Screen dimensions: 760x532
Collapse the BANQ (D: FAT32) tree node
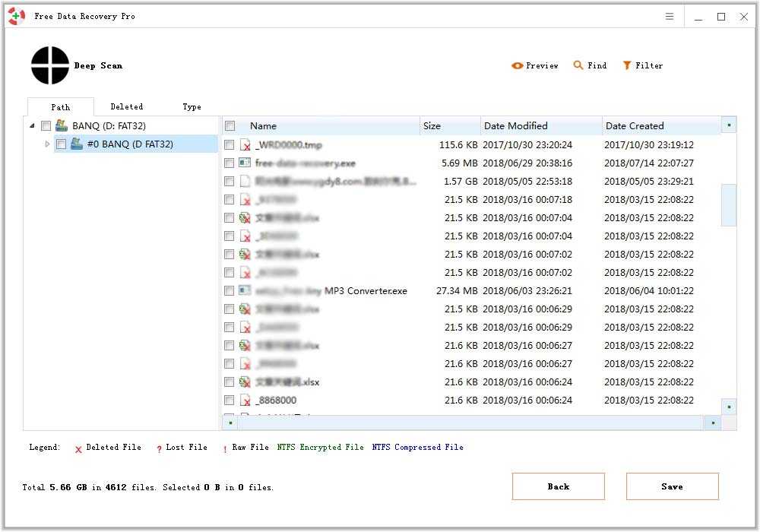[32, 126]
